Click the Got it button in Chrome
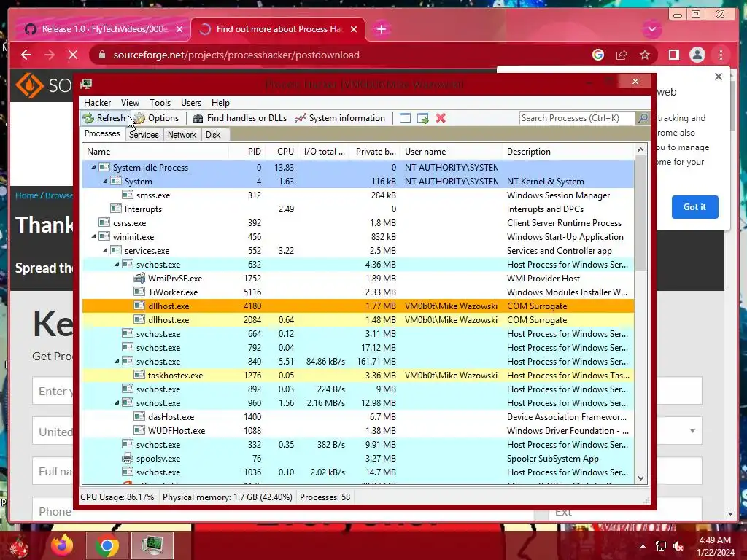This screenshot has width=747, height=560. (x=694, y=207)
